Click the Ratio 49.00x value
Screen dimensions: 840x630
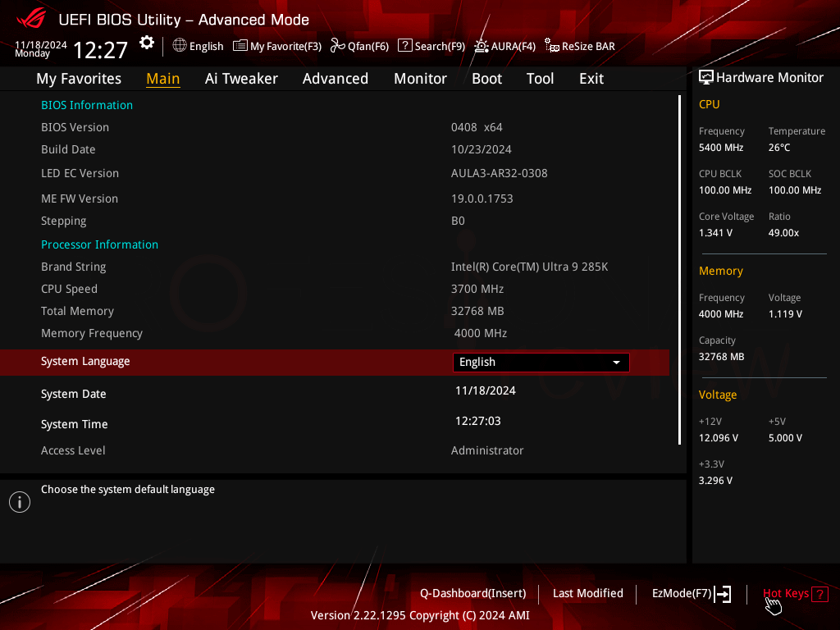click(x=783, y=233)
